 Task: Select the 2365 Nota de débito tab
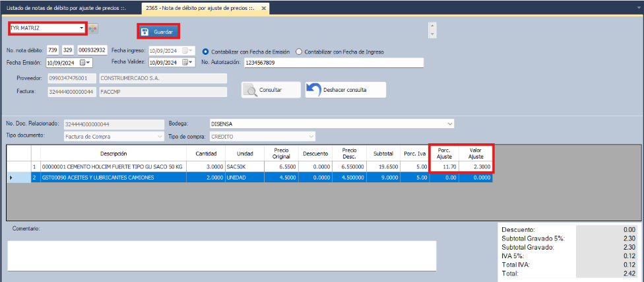tap(199, 8)
